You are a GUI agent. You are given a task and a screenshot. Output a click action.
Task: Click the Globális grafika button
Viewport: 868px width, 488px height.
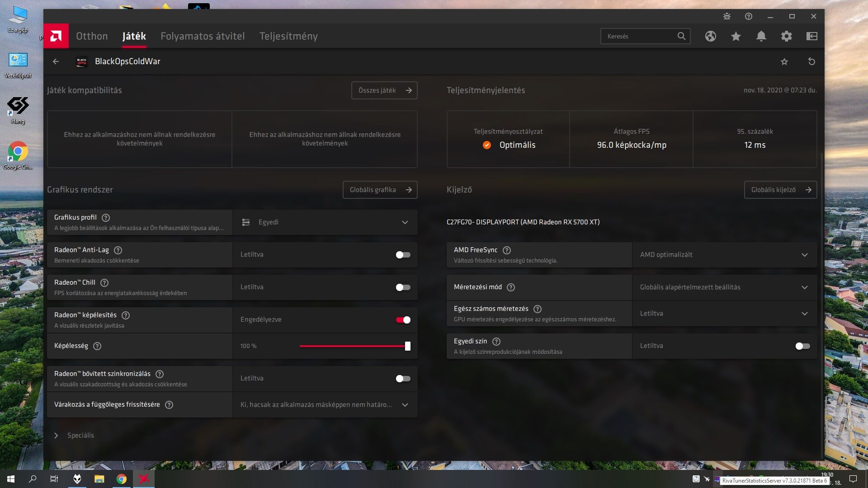(380, 190)
